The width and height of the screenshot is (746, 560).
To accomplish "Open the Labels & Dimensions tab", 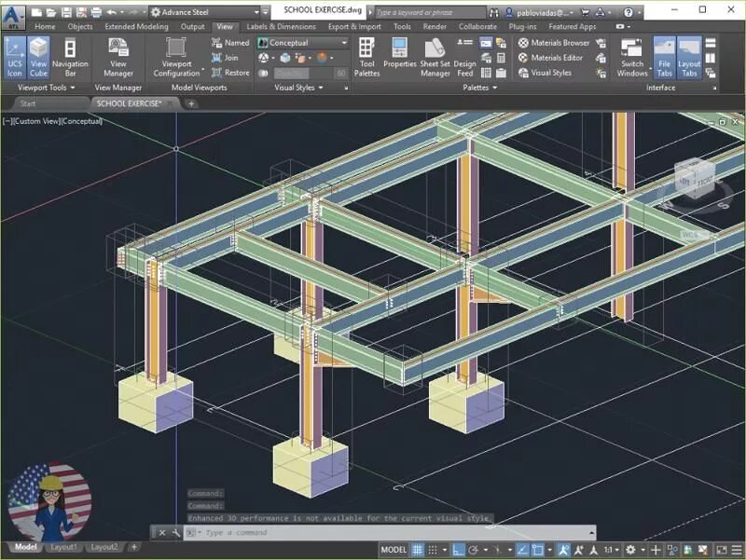I will tap(282, 27).
